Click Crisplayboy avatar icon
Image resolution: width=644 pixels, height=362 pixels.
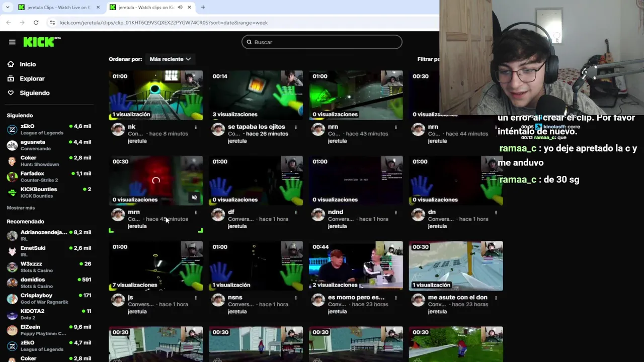coord(12,298)
